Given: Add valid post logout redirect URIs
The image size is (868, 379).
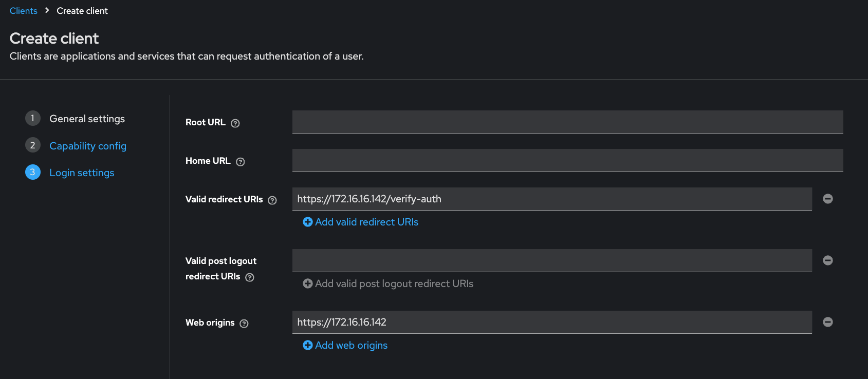Looking at the screenshot, I should [388, 283].
